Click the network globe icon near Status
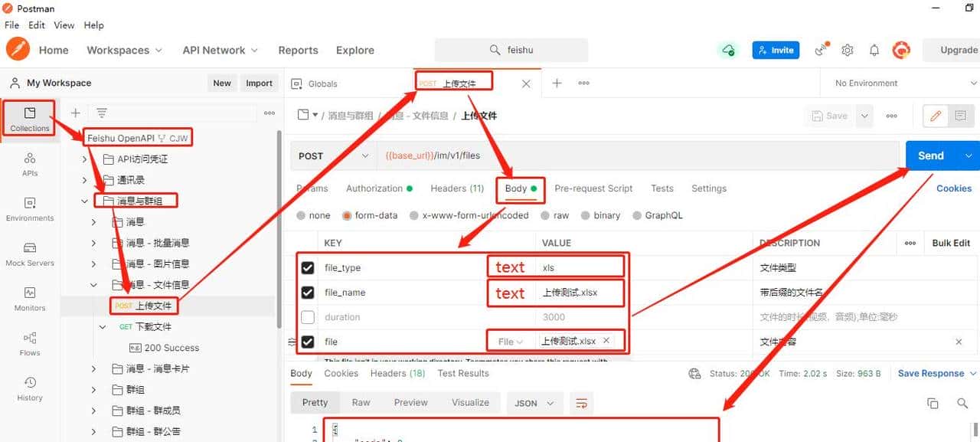Viewport: 980px width, 442px height. (x=694, y=374)
